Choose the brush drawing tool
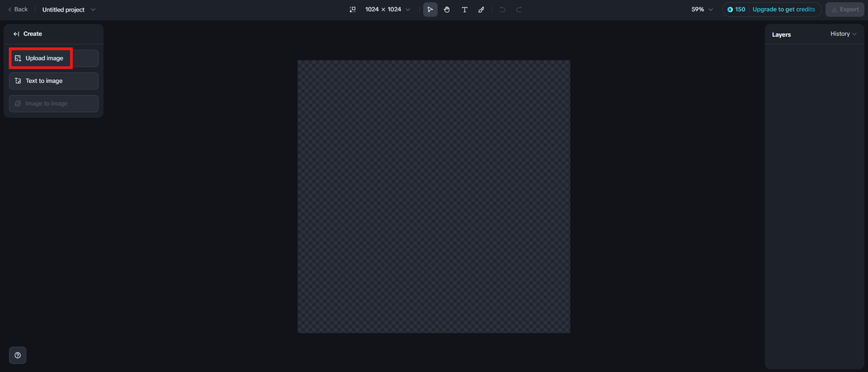This screenshot has height=372, width=868. tap(481, 10)
